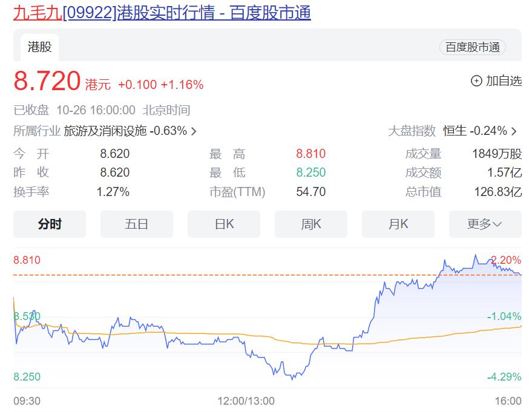Click the chart percent label -4.29%
This screenshot has height=412, width=532.
(x=504, y=377)
